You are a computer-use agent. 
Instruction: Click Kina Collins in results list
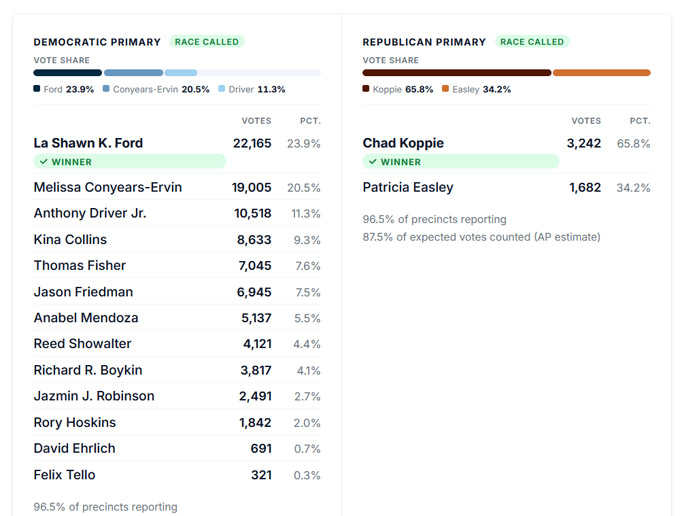[x=70, y=239]
